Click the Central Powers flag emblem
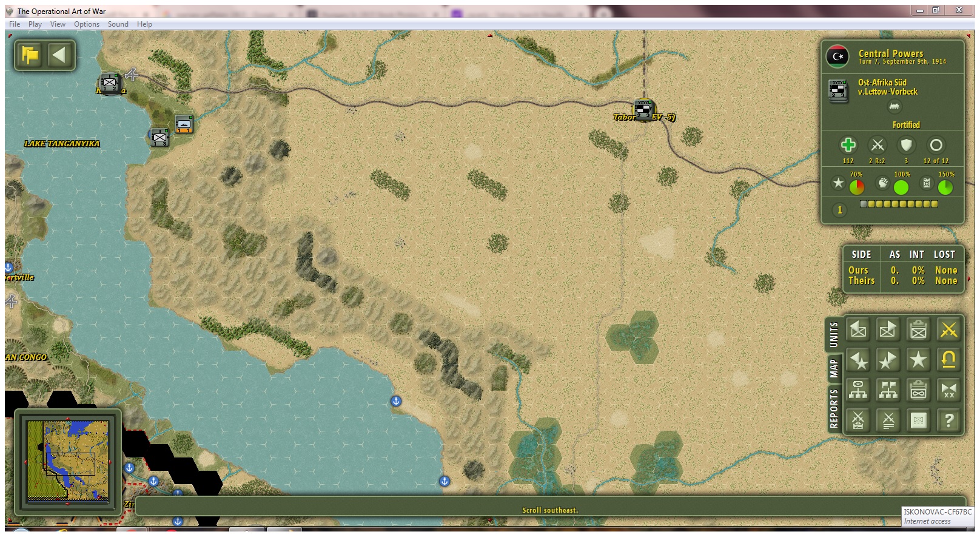This screenshot has height=560, width=980. point(837,56)
